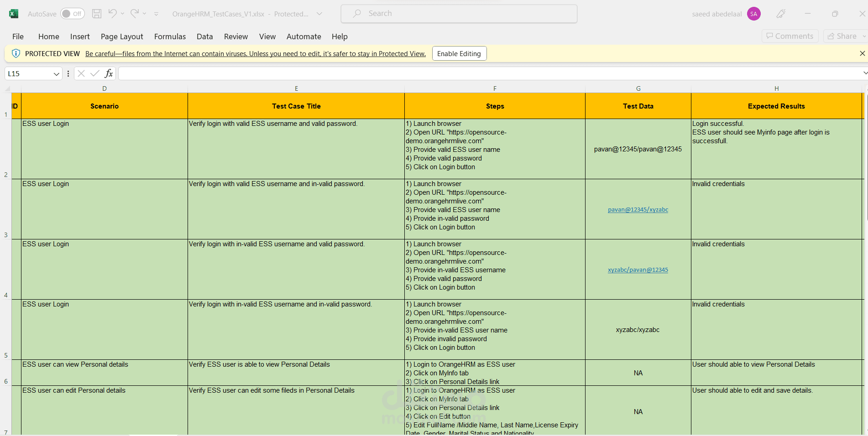Screen dimensions: 868x436
Task: Select 'Verify ESS user is able to view Personal Details'
Action: point(296,373)
